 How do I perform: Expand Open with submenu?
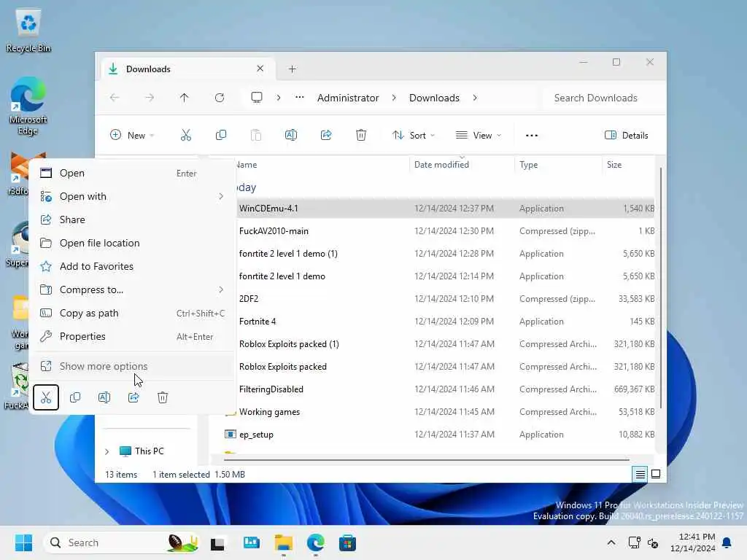[x=221, y=196]
